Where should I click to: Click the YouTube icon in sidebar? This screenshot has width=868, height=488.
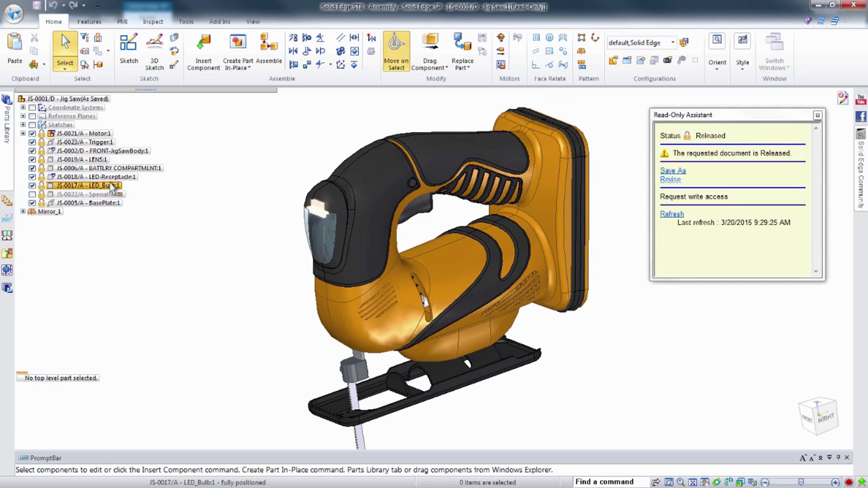point(861,99)
